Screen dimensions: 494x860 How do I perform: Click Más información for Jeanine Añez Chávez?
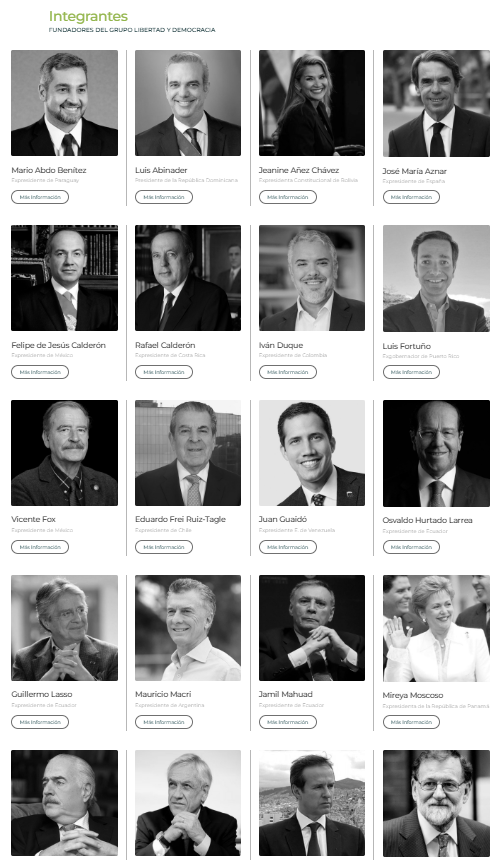(288, 197)
